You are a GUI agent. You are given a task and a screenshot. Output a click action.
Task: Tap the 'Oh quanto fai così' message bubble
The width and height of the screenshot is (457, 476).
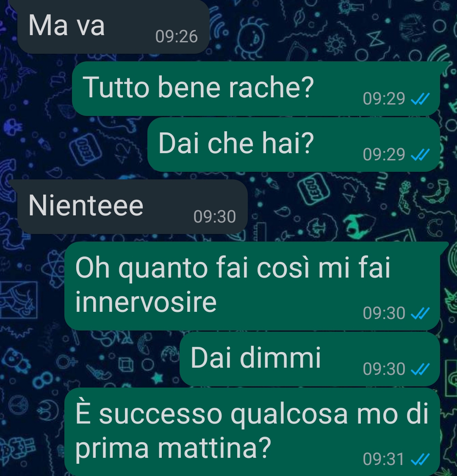pos(252,286)
